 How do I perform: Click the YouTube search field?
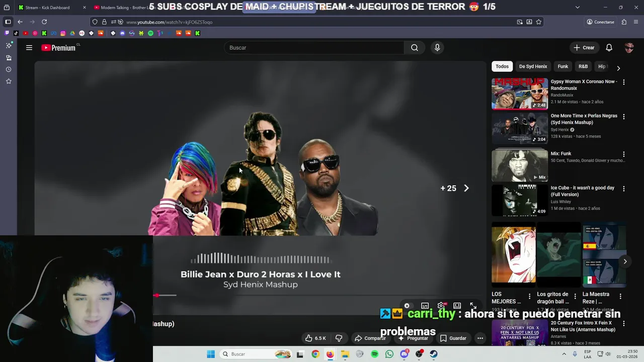314,48
